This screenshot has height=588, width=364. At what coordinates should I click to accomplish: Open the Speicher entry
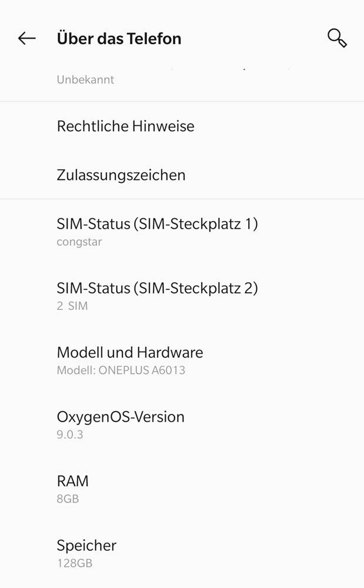tap(86, 545)
